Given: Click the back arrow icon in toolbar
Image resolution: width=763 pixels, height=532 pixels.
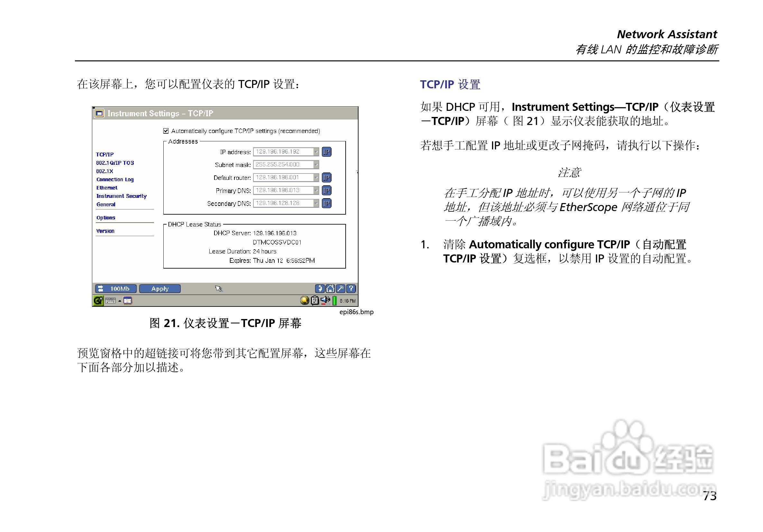Looking at the screenshot, I should [x=320, y=288].
